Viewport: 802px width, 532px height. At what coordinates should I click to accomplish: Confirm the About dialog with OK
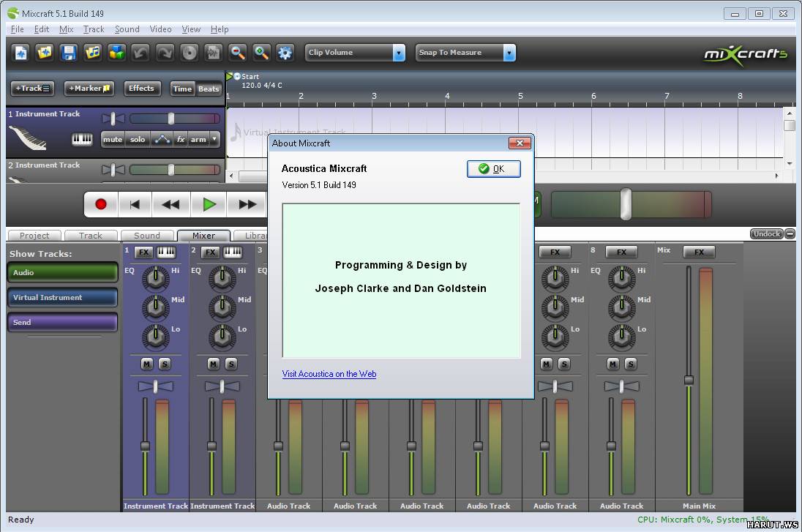point(494,169)
